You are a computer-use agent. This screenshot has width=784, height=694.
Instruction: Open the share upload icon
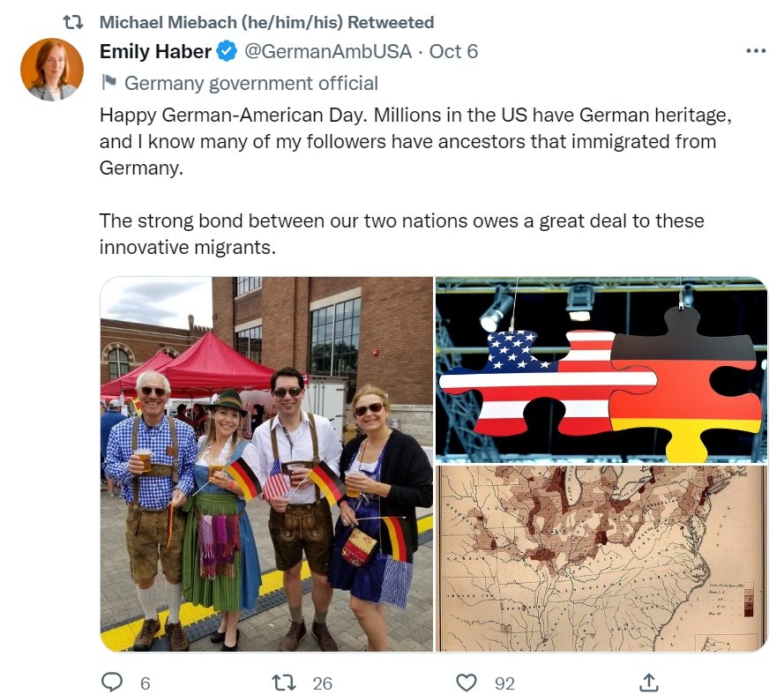(649, 683)
